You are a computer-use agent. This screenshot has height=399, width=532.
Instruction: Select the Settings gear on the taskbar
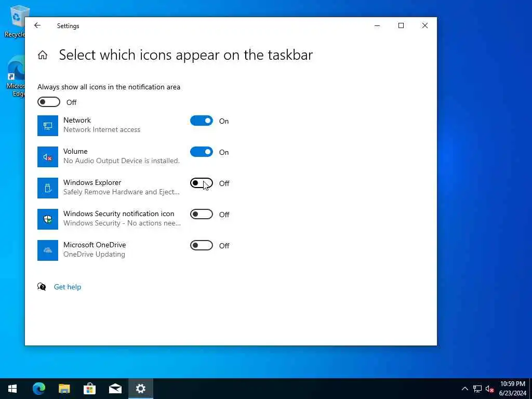point(140,389)
